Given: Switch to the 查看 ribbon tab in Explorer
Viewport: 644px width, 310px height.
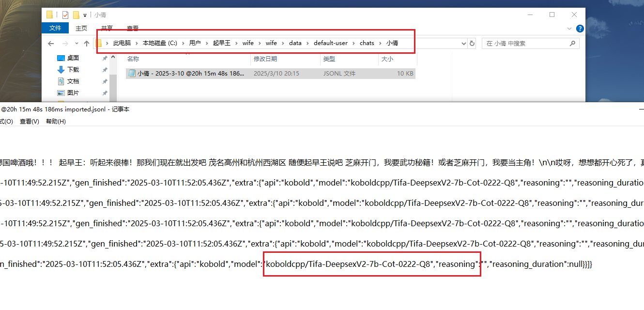Looking at the screenshot, I should (x=133, y=28).
